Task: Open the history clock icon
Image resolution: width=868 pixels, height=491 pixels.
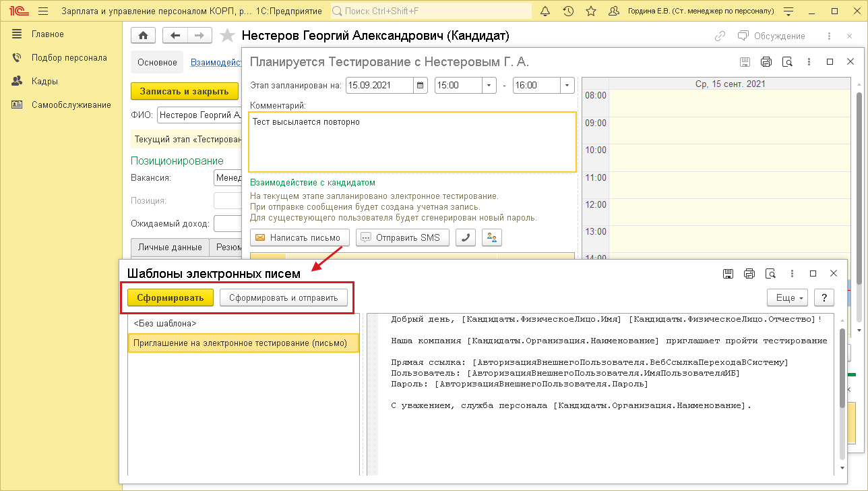Action: point(568,11)
